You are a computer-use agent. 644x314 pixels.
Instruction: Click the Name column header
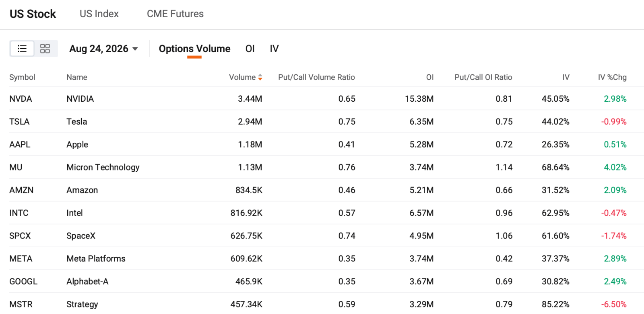pos(77,77)
